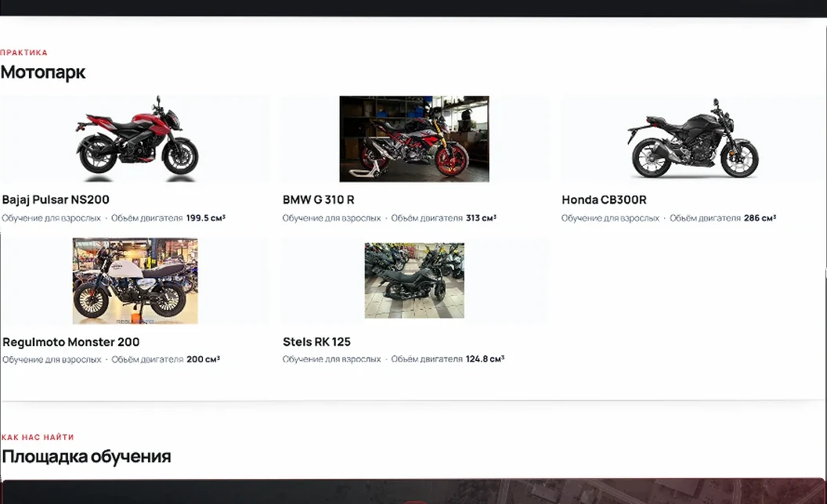View the Honda CB300R motorcycle image
827x504 pixels.
coord(693,139)
